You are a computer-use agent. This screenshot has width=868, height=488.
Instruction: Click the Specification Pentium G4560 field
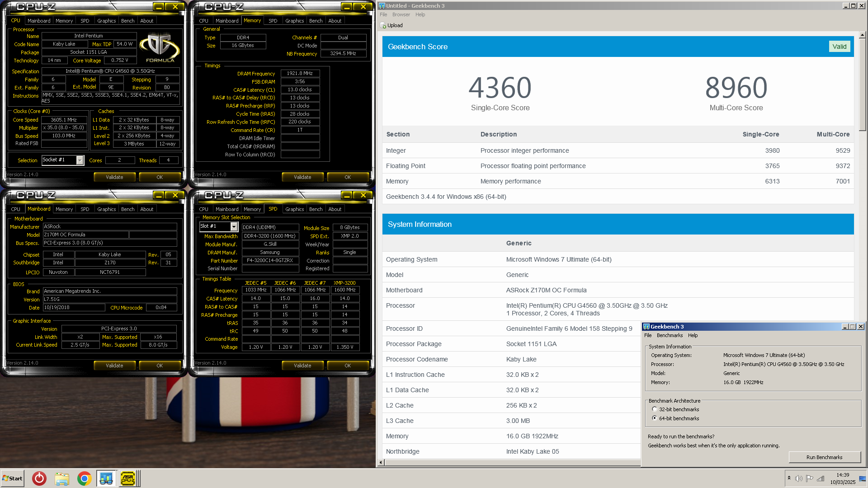click(x=110, y=71)
